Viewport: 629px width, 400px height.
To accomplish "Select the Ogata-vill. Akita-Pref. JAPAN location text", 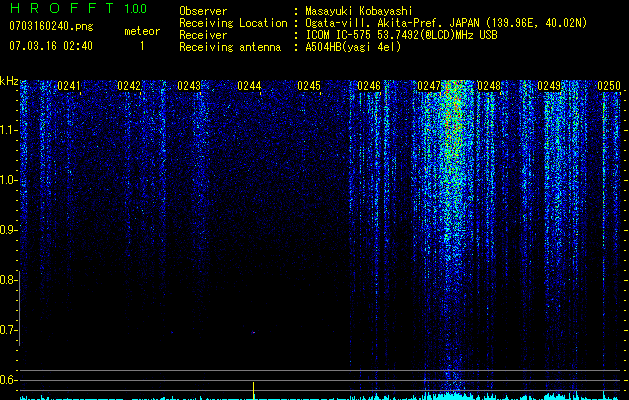I will 446,23.
